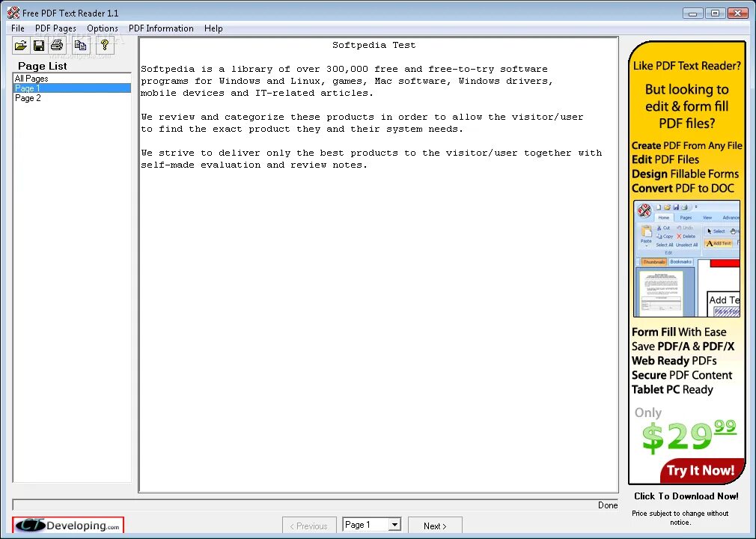The height and width of the screenshot is (539, 756).
Task: Go to the Next page
Action: 435,526
